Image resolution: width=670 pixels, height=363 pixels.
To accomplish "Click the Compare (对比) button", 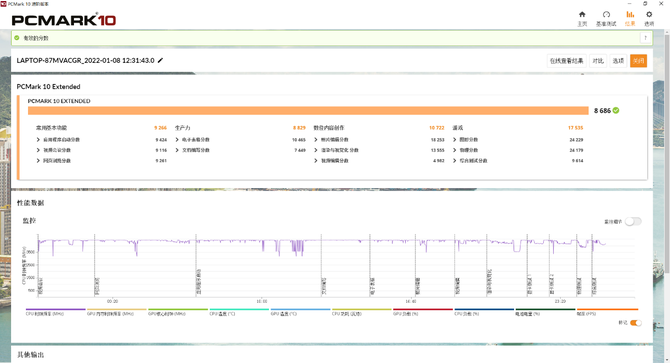I will tap(598, 61).
